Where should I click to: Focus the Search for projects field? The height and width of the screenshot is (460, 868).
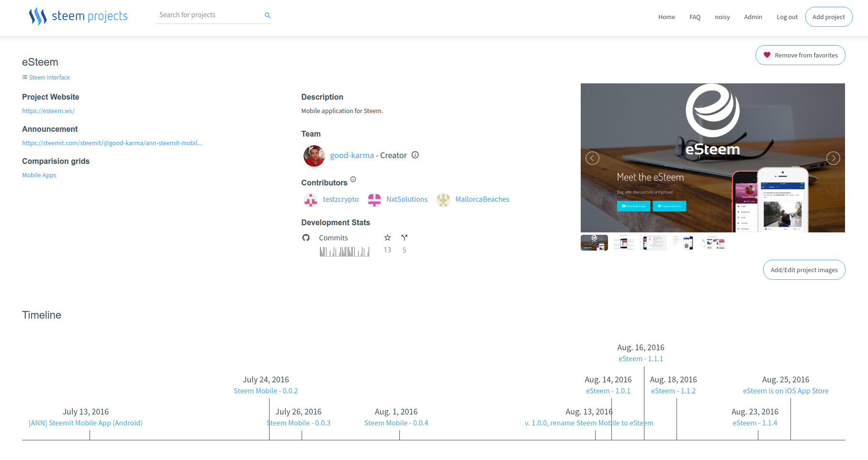(214, 15)
